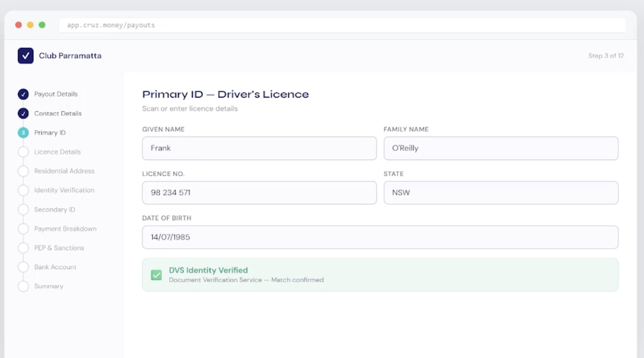Click the red close window button

point(18,25)
